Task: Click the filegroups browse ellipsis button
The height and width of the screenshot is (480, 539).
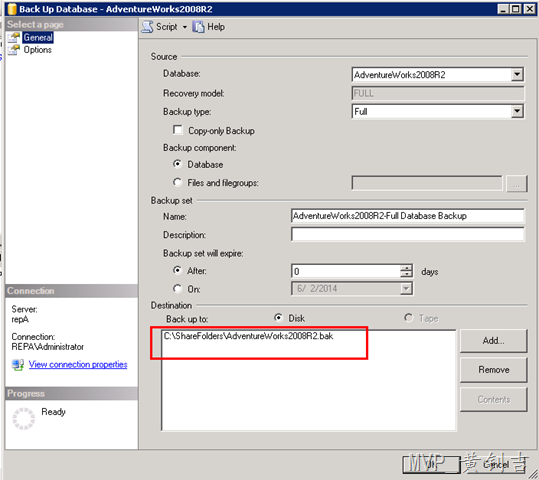Action: click(x=517, y=183)
